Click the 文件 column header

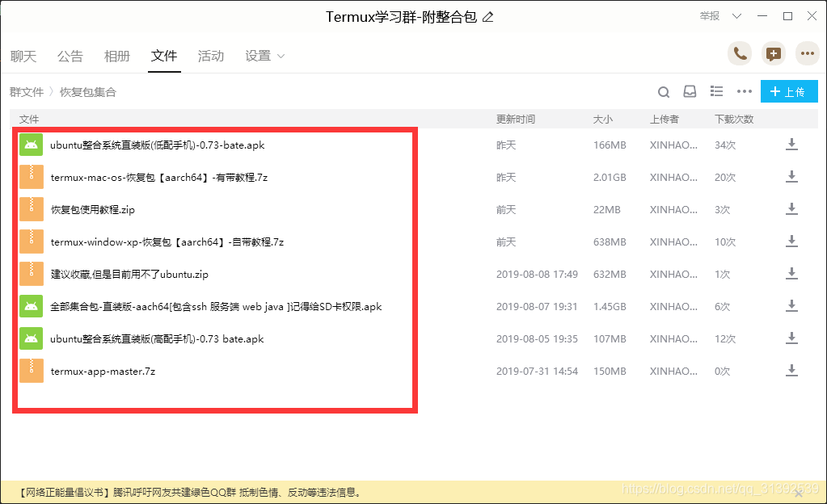29,120
